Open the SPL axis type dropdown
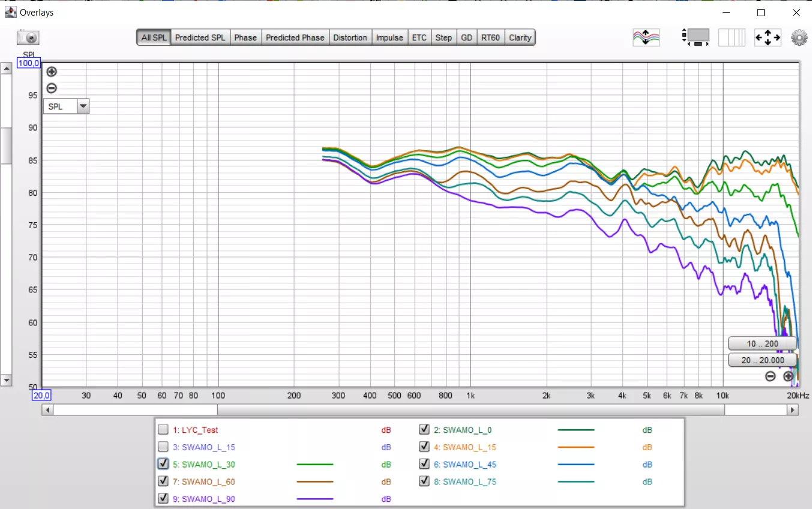Screen dimensions: 812x509 (83, 107)
